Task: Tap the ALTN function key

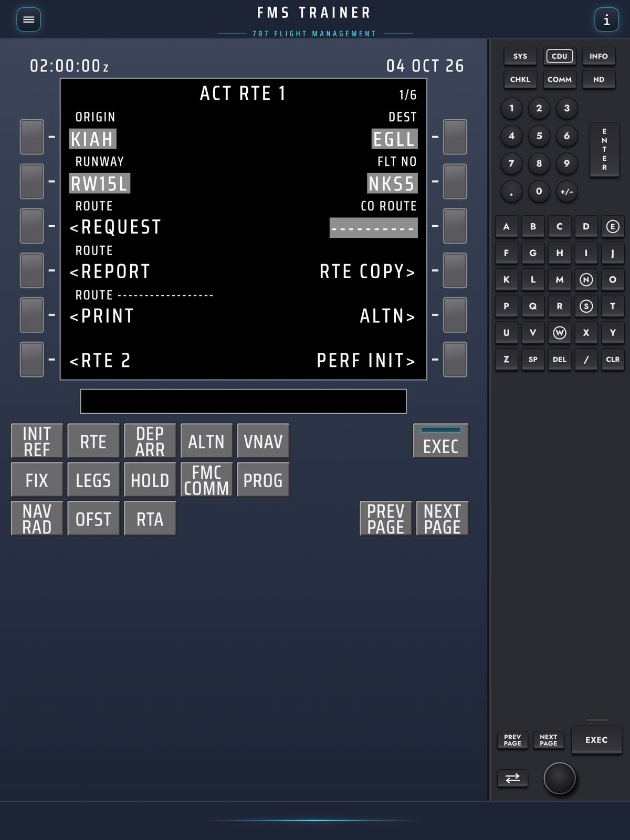Action: [206, 441]
